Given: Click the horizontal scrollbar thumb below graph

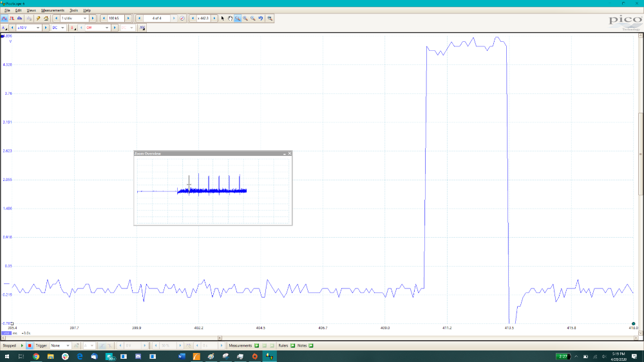Looking at the screenshot, I should pyautogui.click(x=220, y=338).
